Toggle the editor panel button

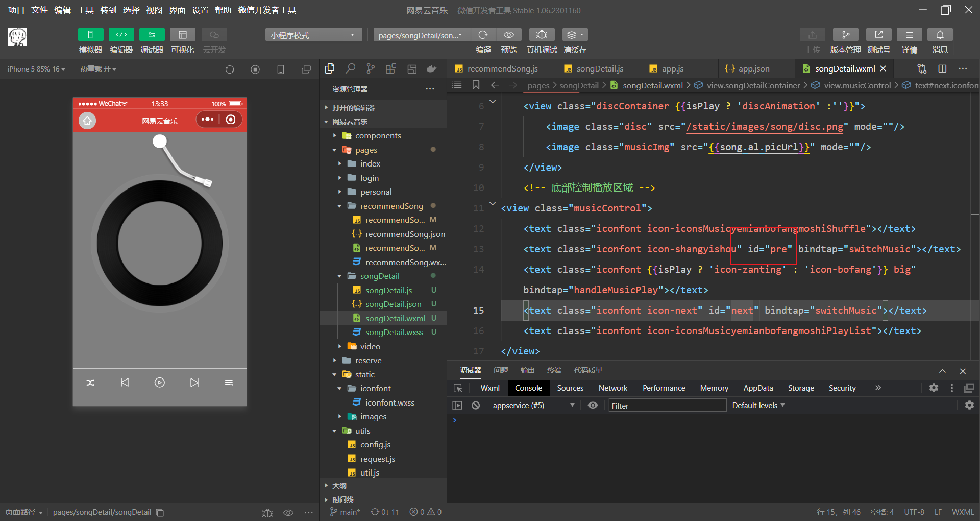click(121, 35)
